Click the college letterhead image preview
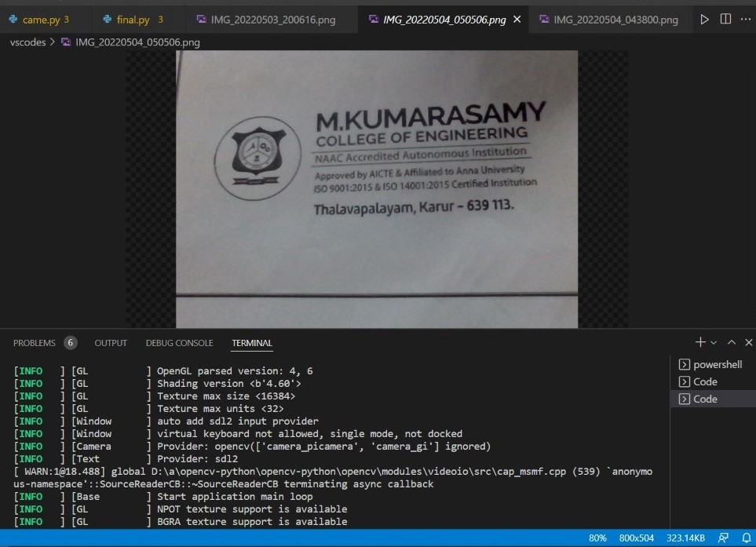756x547 pixels. (x=377, y=189)
